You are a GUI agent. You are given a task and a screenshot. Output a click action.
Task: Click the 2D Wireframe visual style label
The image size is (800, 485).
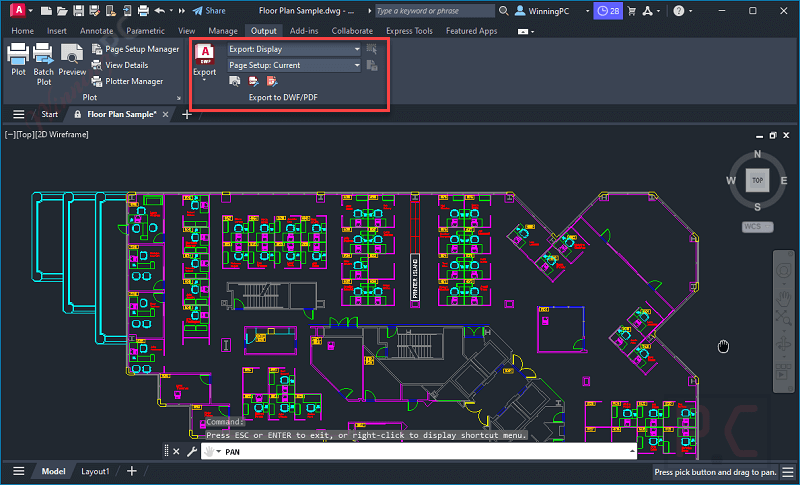(62, 134)
